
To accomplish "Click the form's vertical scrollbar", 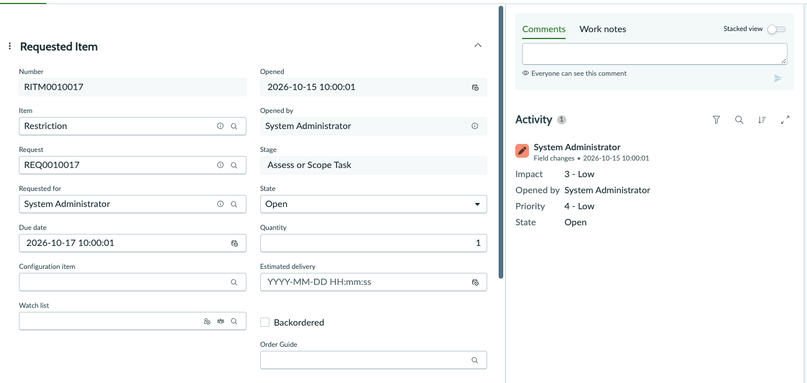I will pyautogui.click(x=501, y=142).
